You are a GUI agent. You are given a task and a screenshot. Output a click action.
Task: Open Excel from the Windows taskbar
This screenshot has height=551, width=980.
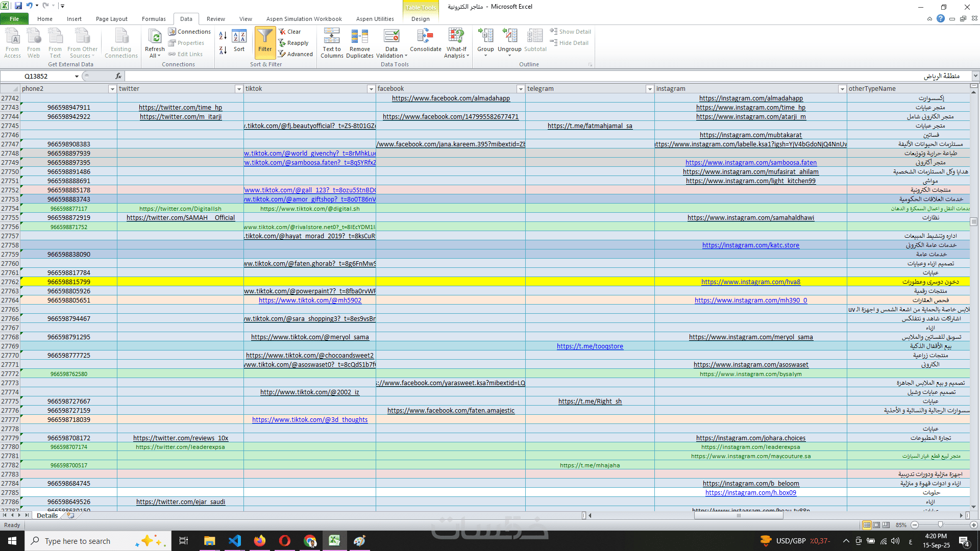(x=334, y=541)
